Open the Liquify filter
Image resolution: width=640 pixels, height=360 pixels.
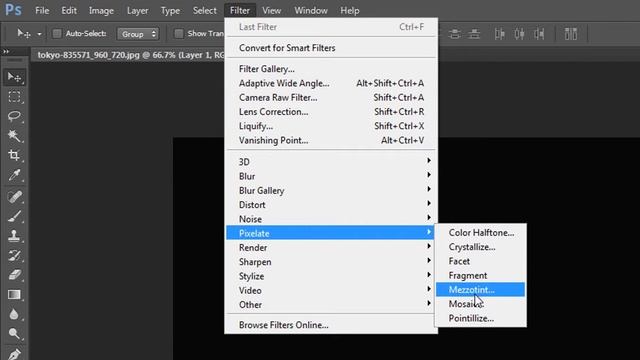click(331, 126)
